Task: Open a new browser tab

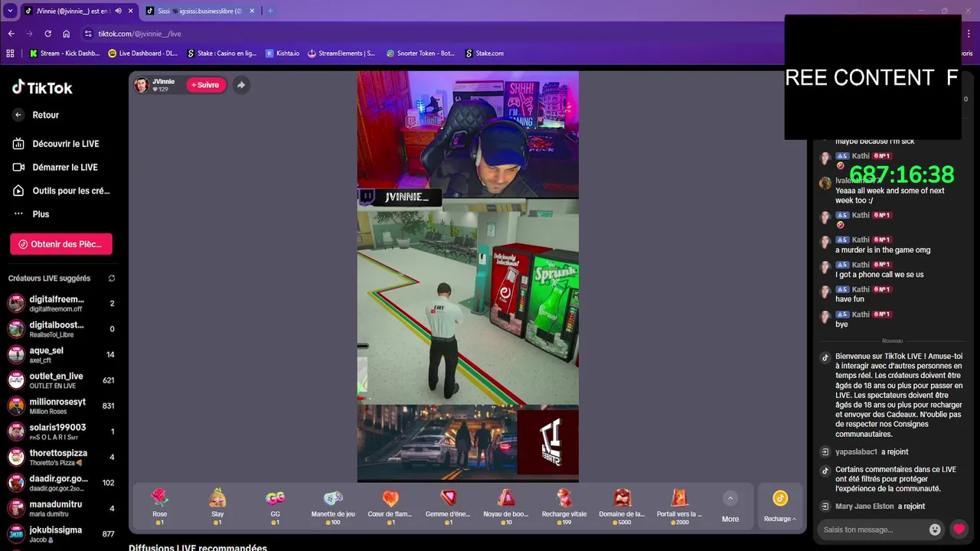Action: (270, 11)
